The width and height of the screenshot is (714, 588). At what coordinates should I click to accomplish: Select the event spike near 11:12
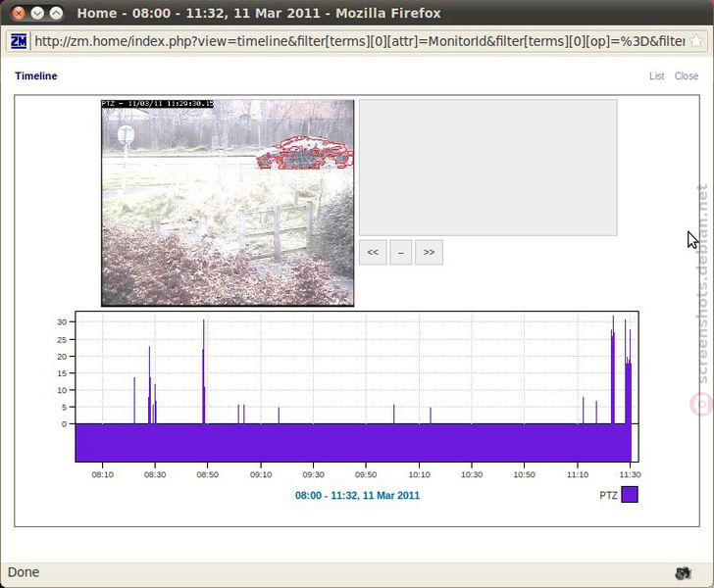583,411
